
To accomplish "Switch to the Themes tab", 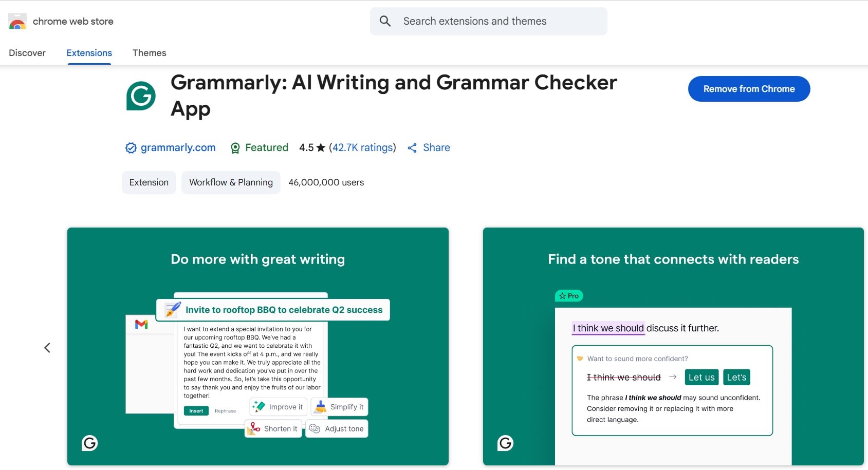I will coord(149,53).
